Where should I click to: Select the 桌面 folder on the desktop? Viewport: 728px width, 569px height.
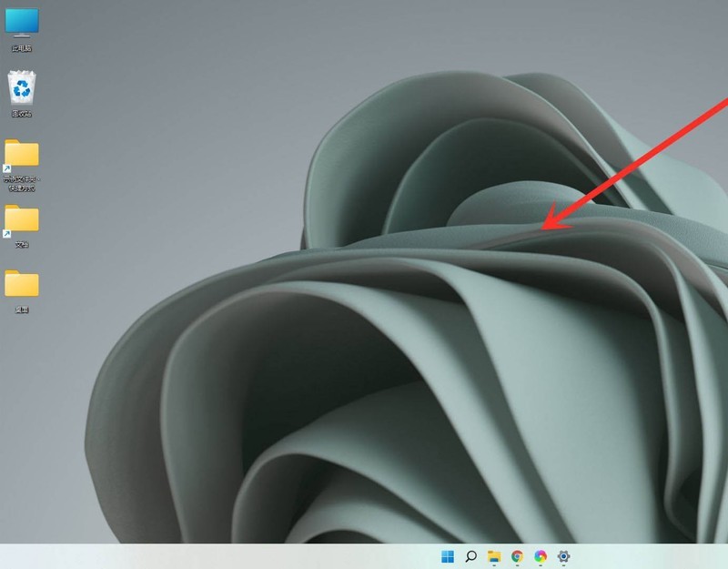tap(22, 284)
